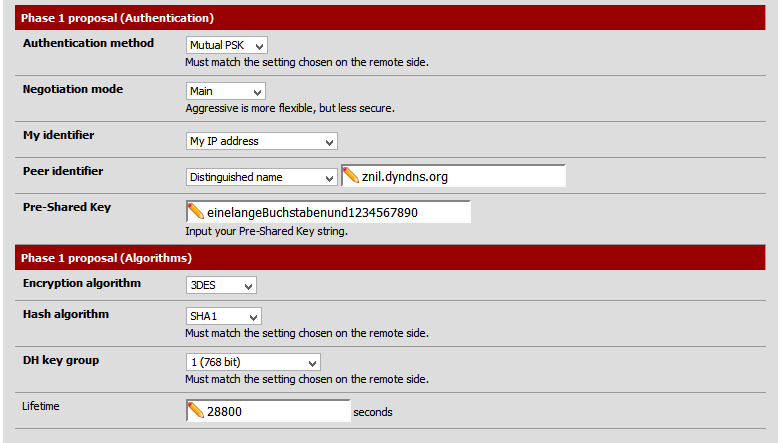Expand the Negotiation mode dropdown
The height and width of the screenshot is (443, 782).
pyautogui.click(x=225, y=91)
